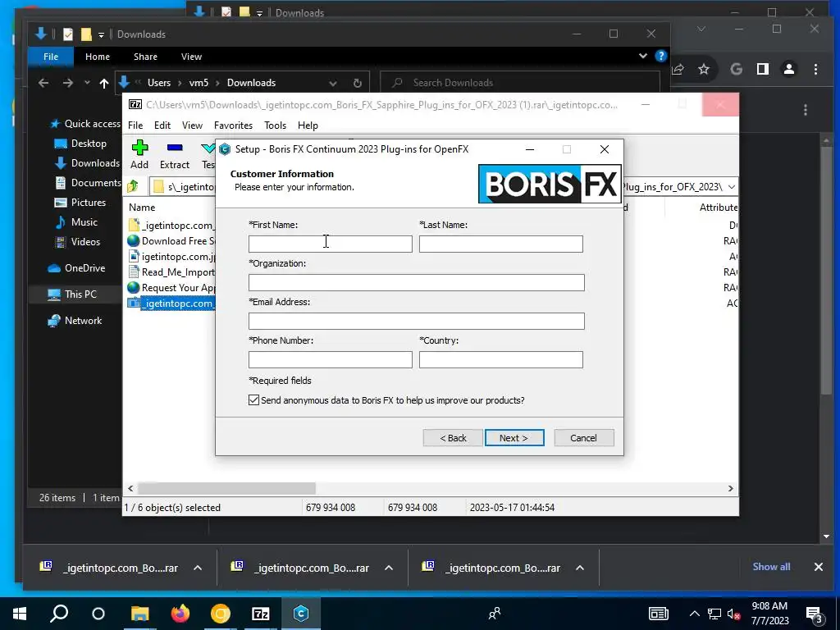Click the 7-Zip Add green plus icon
The image size is (840, 630).
coord(139,148)
